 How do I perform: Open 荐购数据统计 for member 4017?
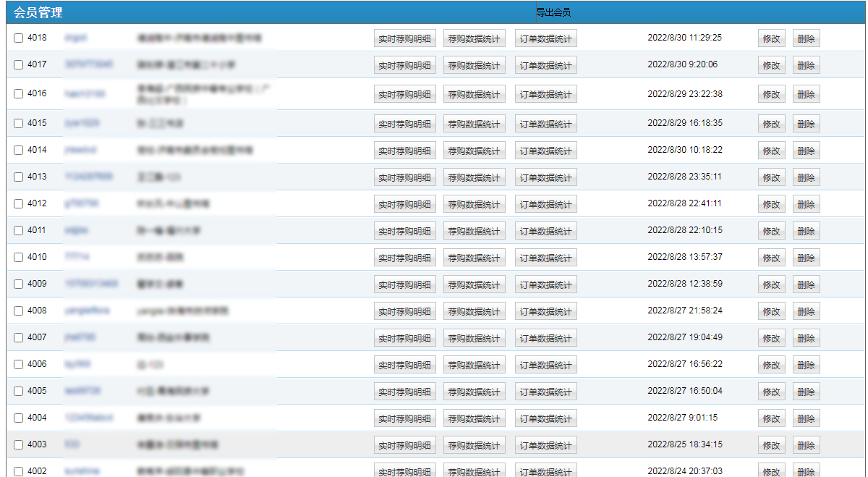474,66
